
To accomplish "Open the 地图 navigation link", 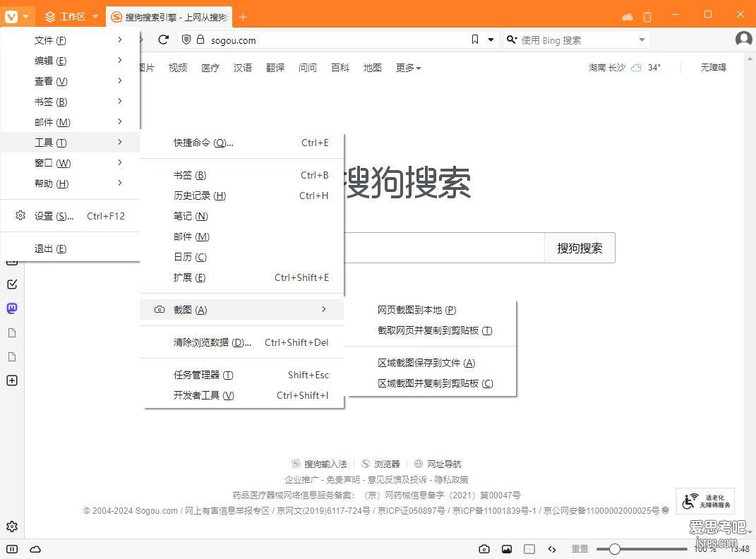I will (x=372, y=68).
